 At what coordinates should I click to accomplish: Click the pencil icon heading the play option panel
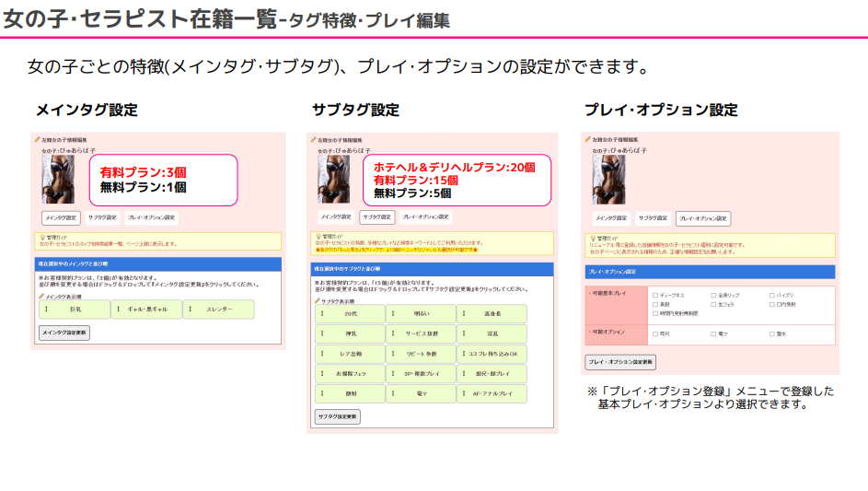(588, 139)
